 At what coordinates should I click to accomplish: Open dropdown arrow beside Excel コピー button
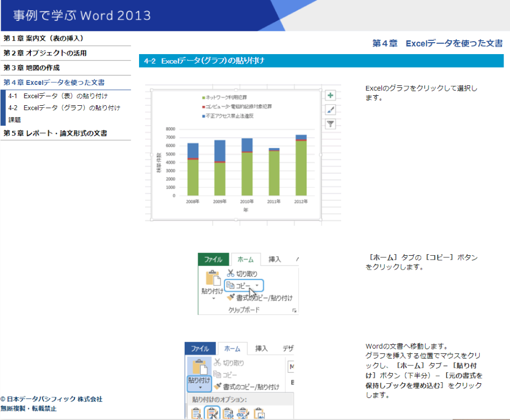tap(257, 285)
